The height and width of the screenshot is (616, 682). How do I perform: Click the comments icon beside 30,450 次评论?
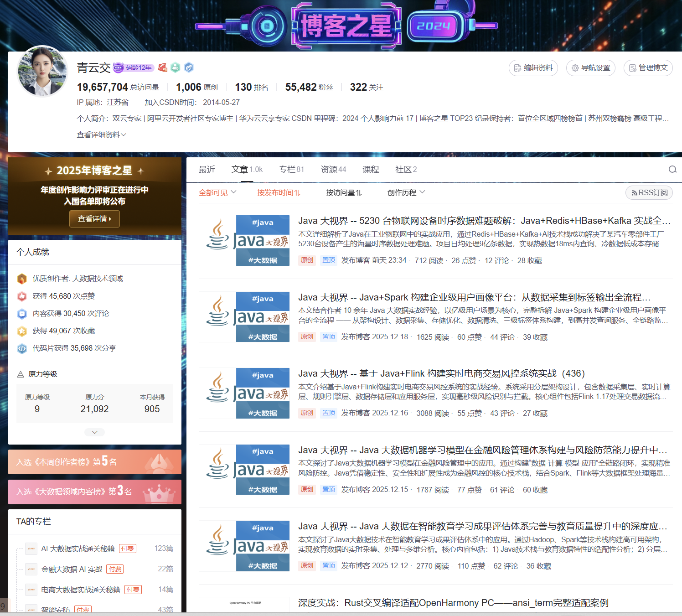click(22, 314)
